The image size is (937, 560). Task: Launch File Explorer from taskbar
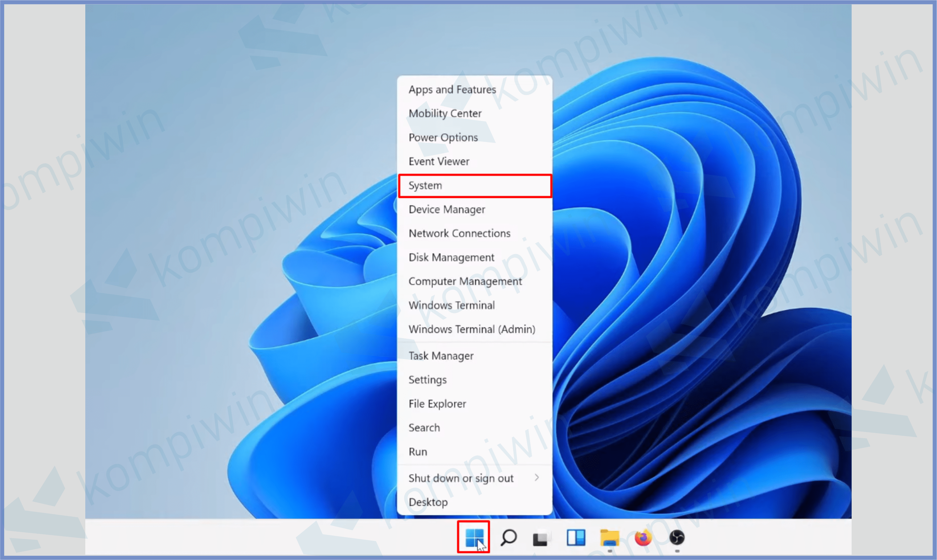[x=609, y=537]
